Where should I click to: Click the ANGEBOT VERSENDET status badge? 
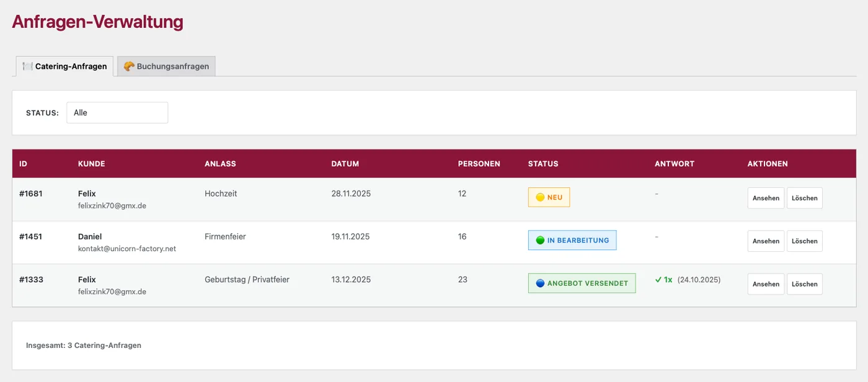tap(582, 283)
